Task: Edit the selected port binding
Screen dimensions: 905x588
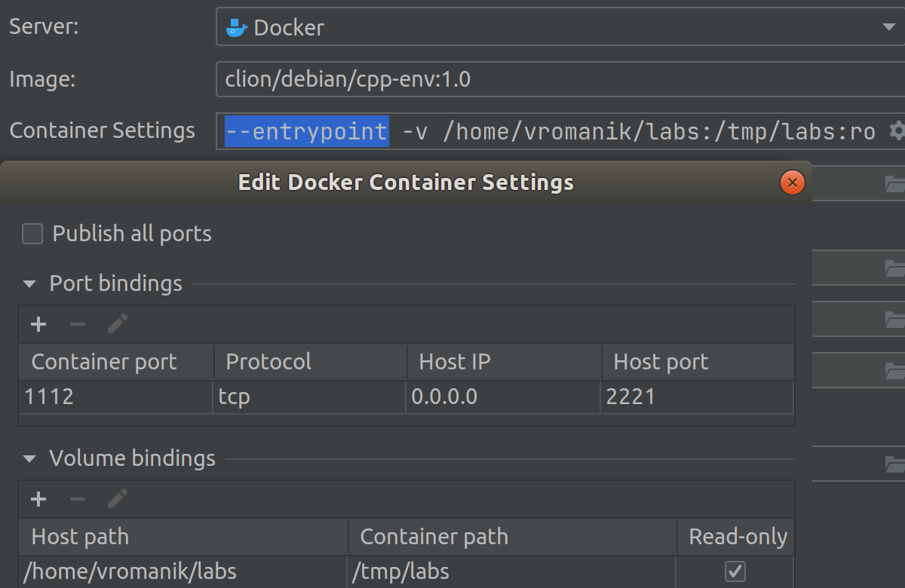Action: pos(117,325)
